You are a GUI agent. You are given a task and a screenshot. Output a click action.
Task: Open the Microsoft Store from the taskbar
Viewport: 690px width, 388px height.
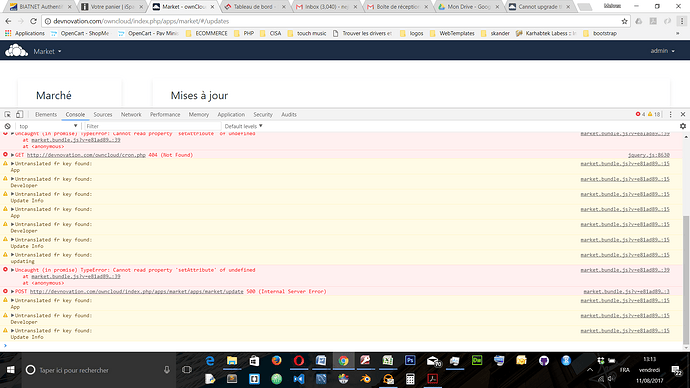tap(254, 361)
